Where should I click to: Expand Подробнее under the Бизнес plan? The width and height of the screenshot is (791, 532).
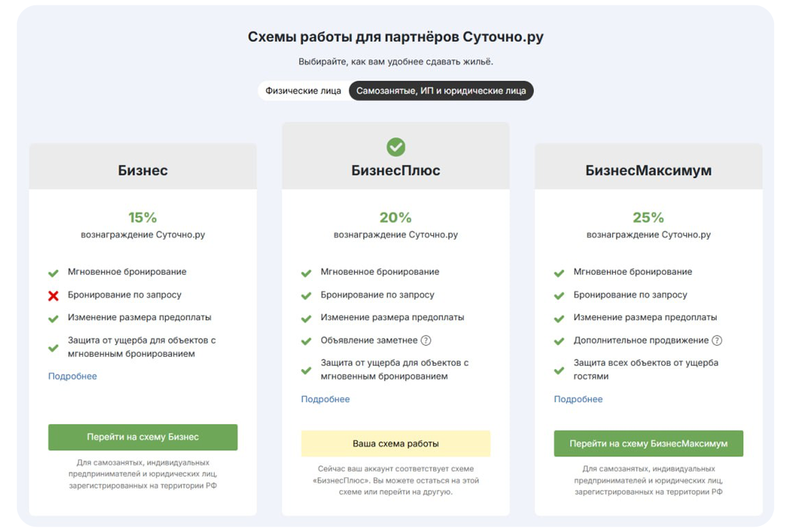click(x=72, y=376)
